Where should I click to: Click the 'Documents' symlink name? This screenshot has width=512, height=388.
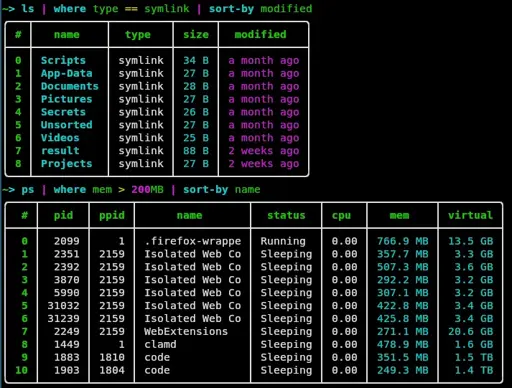click(x=70, y=86)
